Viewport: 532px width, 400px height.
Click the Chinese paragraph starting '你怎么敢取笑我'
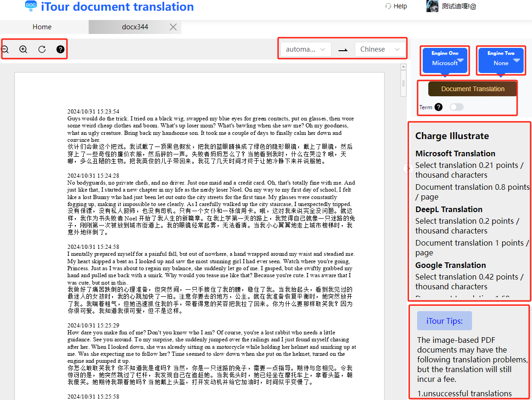click(x=210, y=375)
